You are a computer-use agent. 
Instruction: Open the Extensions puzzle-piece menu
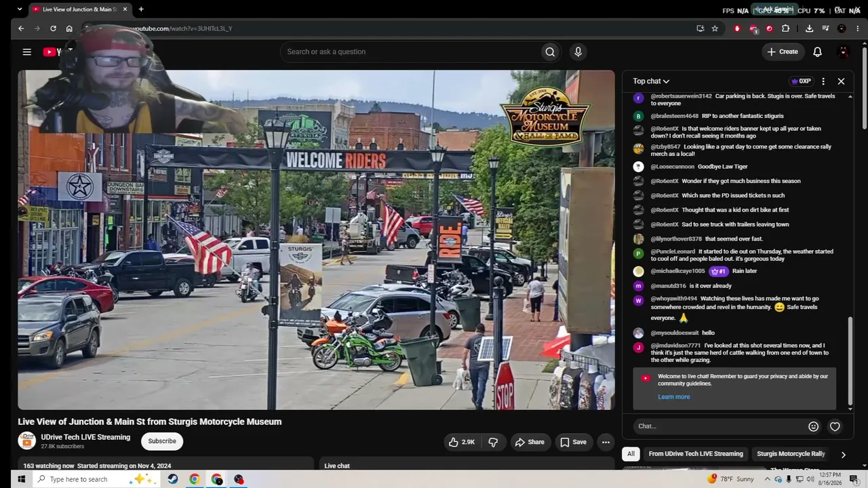pos(785,28)
